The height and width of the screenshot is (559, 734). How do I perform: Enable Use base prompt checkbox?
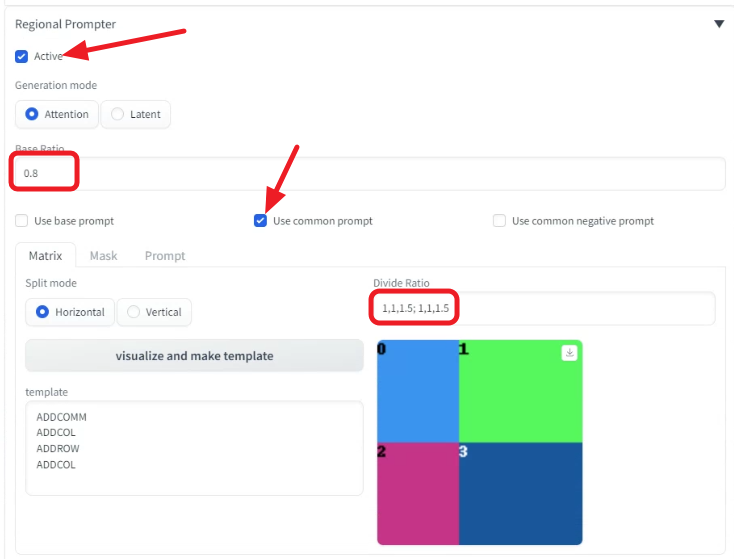(x=22, y=221)
